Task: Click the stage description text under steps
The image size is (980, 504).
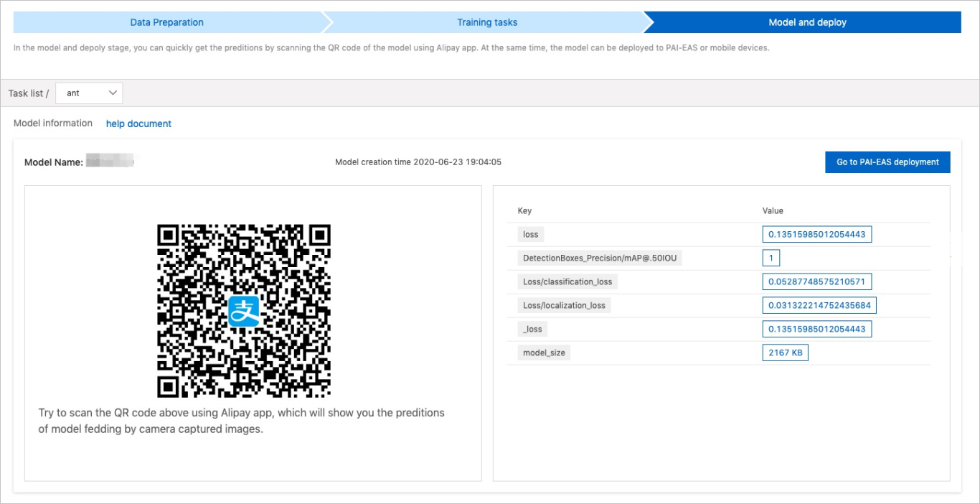Action: click(x=392, y=48)
